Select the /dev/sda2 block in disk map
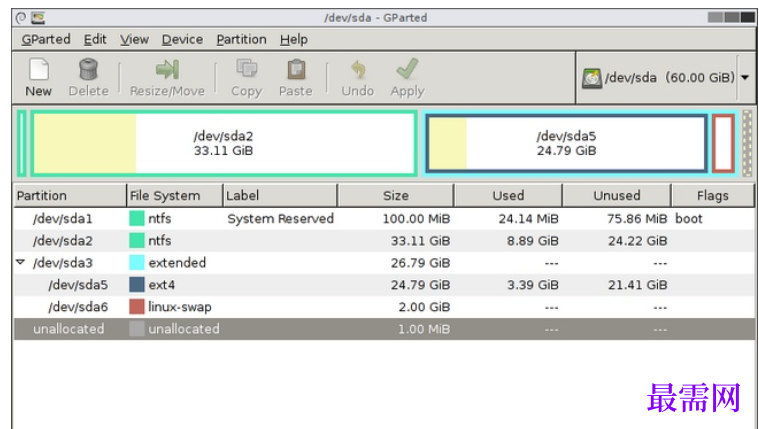 tap(224, 143)
